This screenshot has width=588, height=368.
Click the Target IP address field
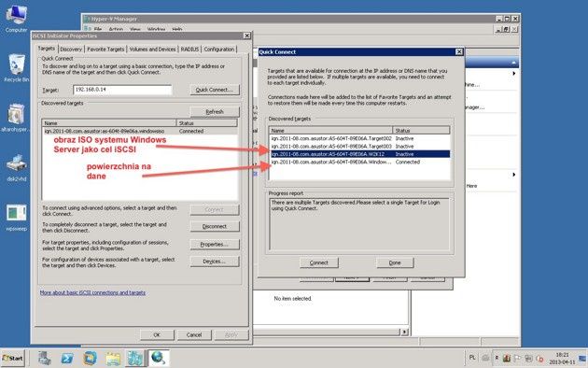pyautogui.click(x=122, y=90)
